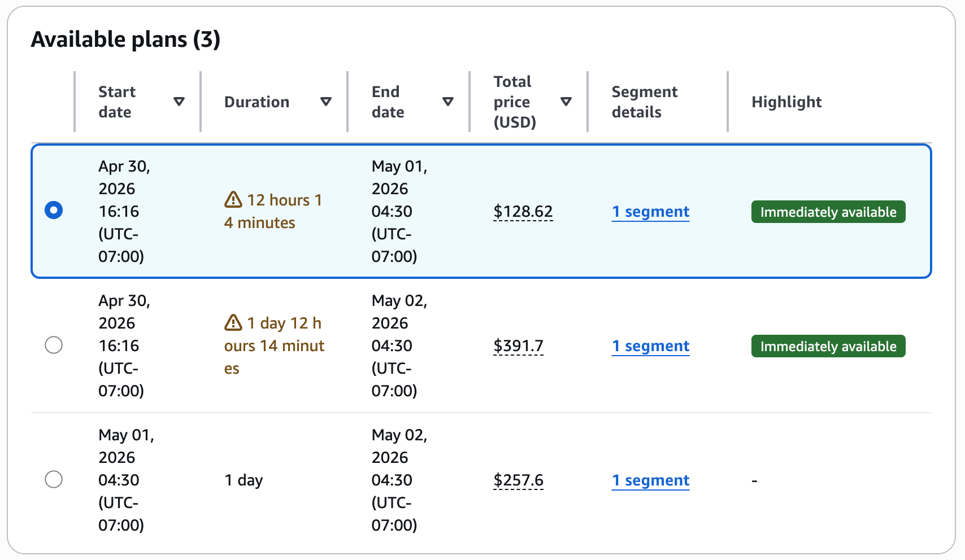Viewport: 965px width, 560px height.
Task: Click the $128.62 price breakdown
Action: [523, 212]
